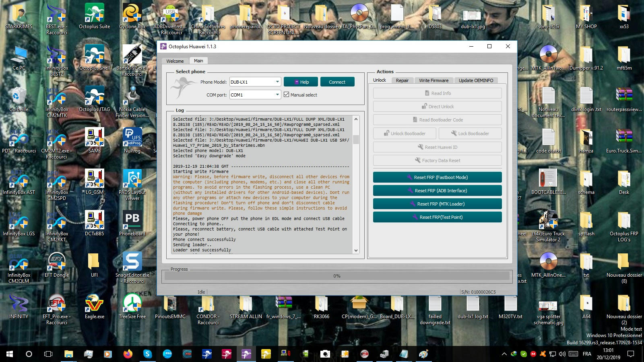
Task: Launch the Phoneboard desktop shortcut
Action: [132, 223]
